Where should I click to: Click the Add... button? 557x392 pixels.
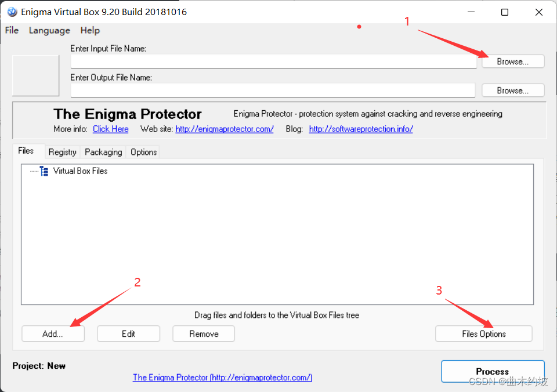tap(53, 334)
